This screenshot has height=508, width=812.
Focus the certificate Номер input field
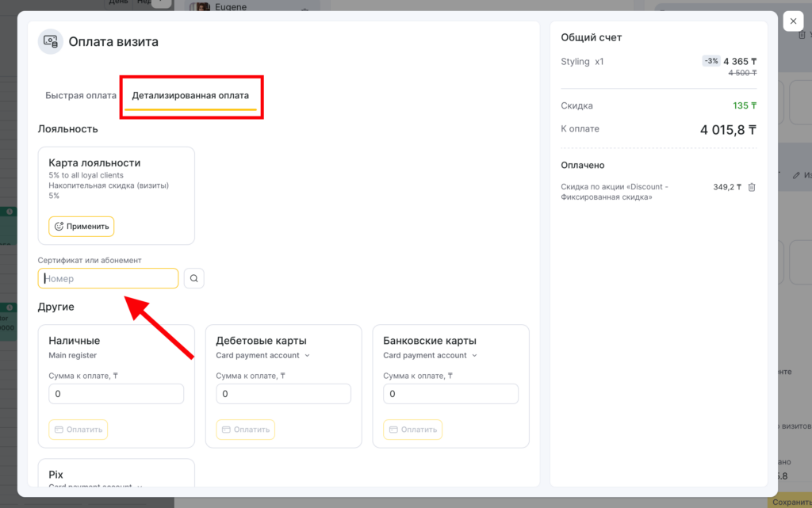(x=108, y=278)
